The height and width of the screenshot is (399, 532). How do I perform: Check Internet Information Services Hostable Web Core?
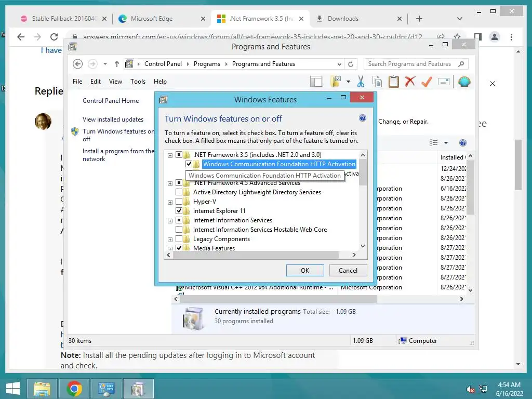click(x=179, y=230)
